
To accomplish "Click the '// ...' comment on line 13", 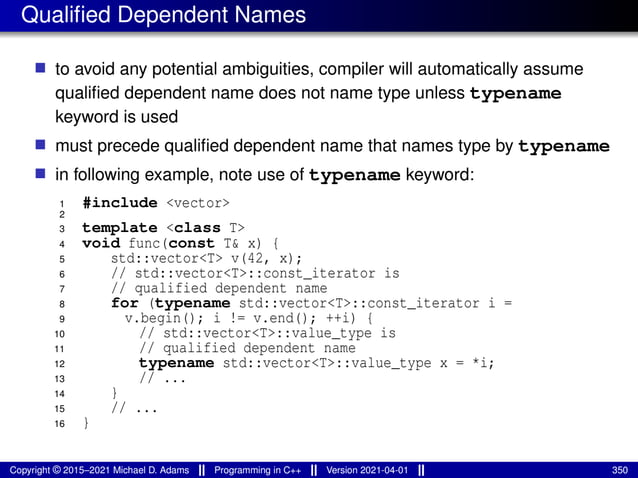I will [x=162, y=378].
